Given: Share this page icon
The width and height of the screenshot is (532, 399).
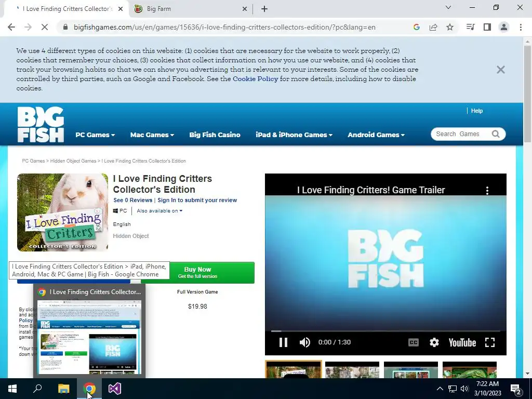Looking at the screenshot, I should pos(433,27).
